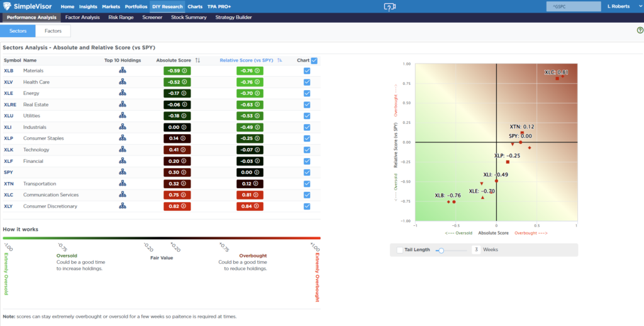
Task: Open Top 10 Holdings for XLV Health Care
Action: tap(123, 82)
